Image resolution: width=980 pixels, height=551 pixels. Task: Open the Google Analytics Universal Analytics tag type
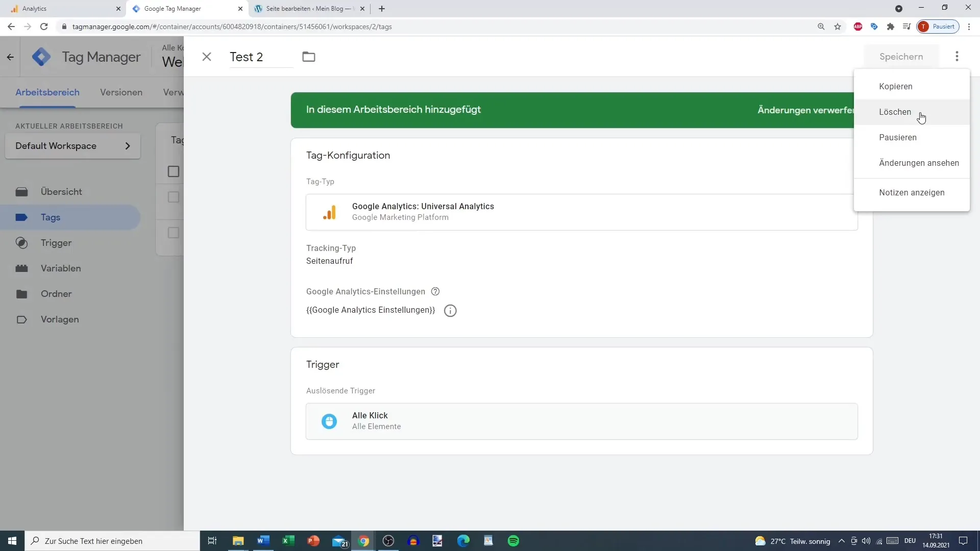coord(581,212)
